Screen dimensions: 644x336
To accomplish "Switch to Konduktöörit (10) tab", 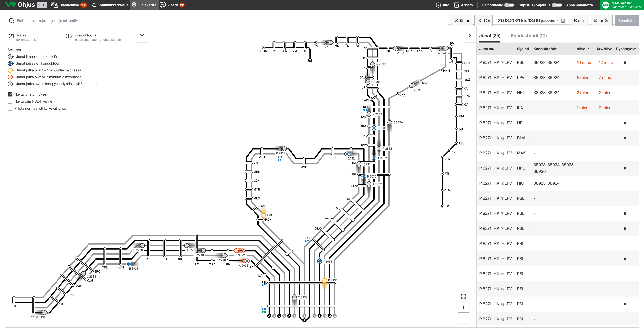I will pyautogui.click(x=529, y=36).
